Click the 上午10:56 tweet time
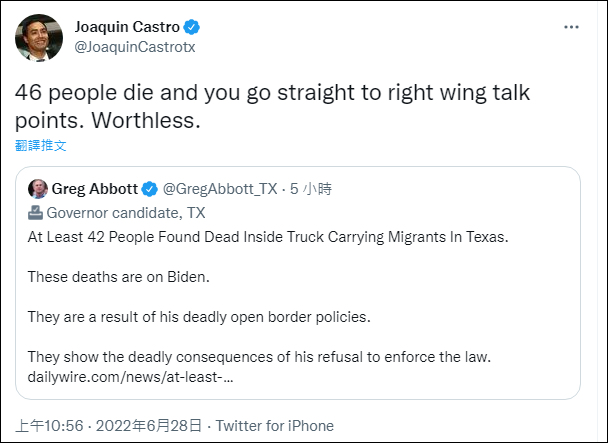 pos(48,426)
